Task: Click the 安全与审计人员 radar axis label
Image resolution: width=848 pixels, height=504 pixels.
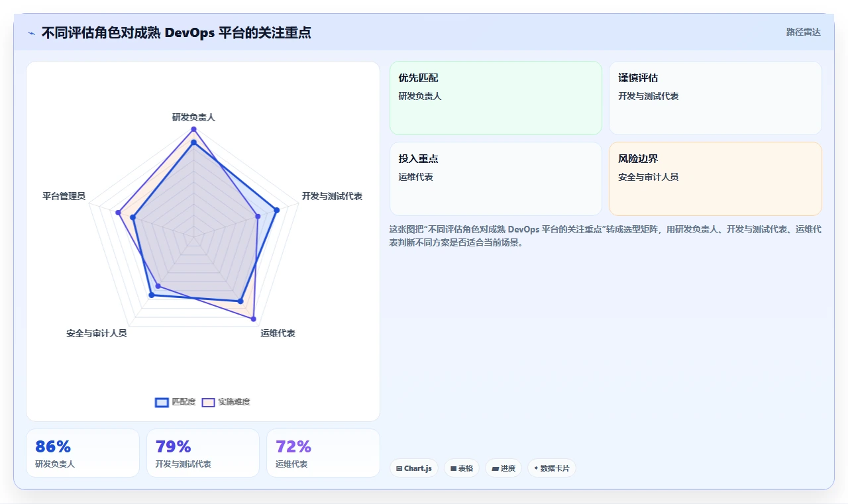Action: click(97, 333)
